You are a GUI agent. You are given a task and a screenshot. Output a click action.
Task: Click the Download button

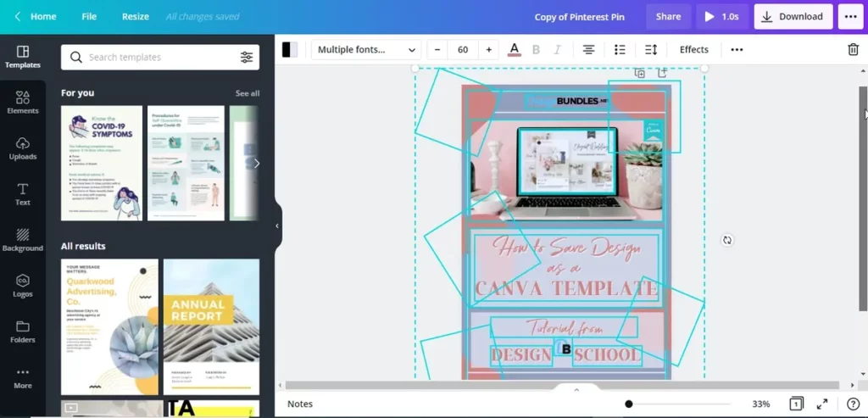pos(793,17)
